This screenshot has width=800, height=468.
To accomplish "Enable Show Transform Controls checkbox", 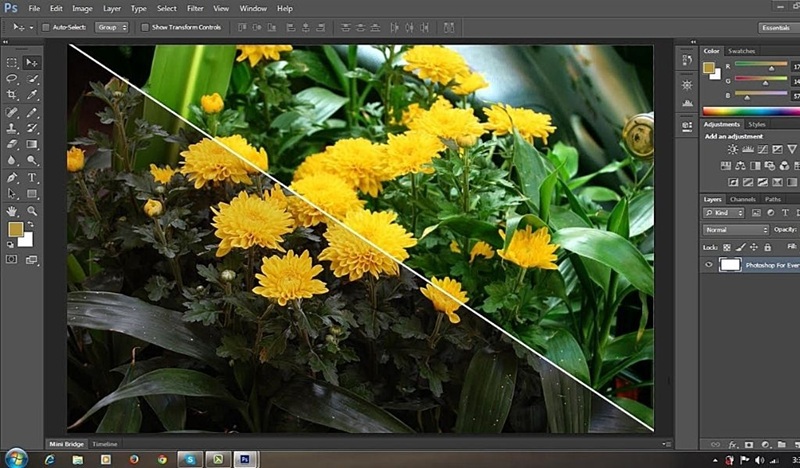I will point(145,28).
